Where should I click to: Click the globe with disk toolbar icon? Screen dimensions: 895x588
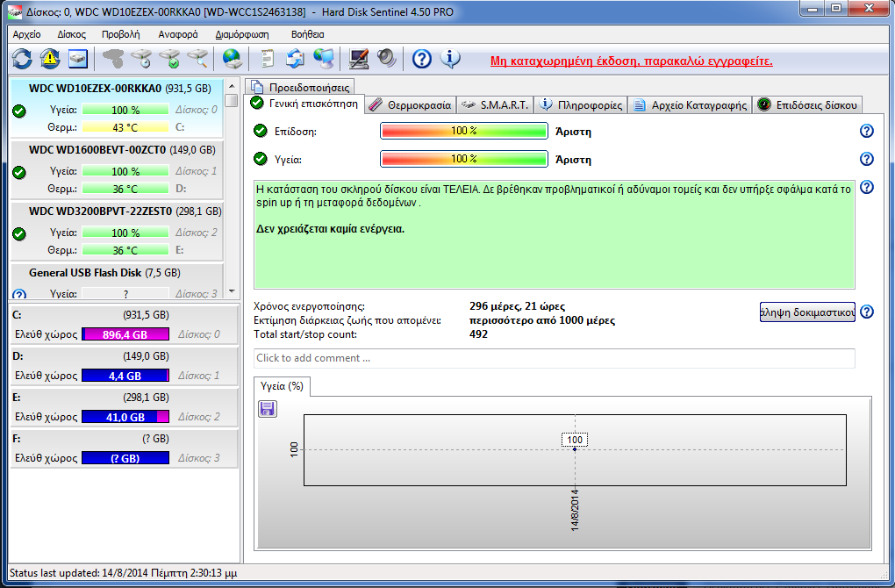tap(233, 58)
